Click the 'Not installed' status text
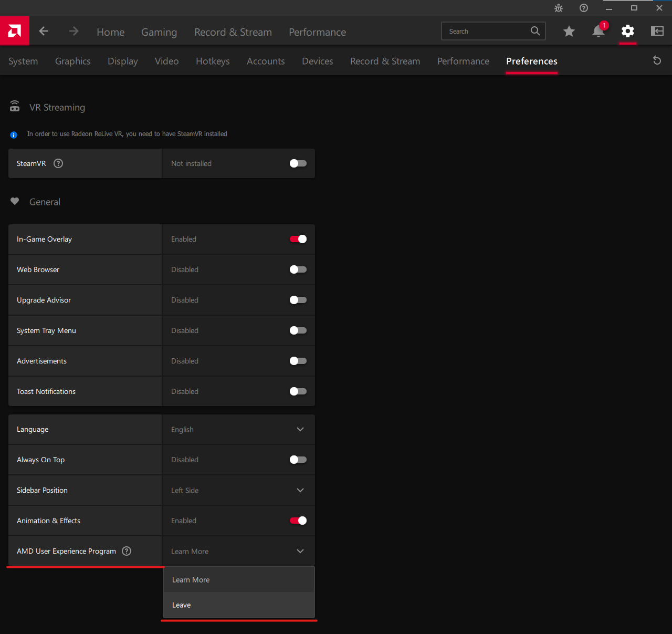 click(x=191, y=163)
